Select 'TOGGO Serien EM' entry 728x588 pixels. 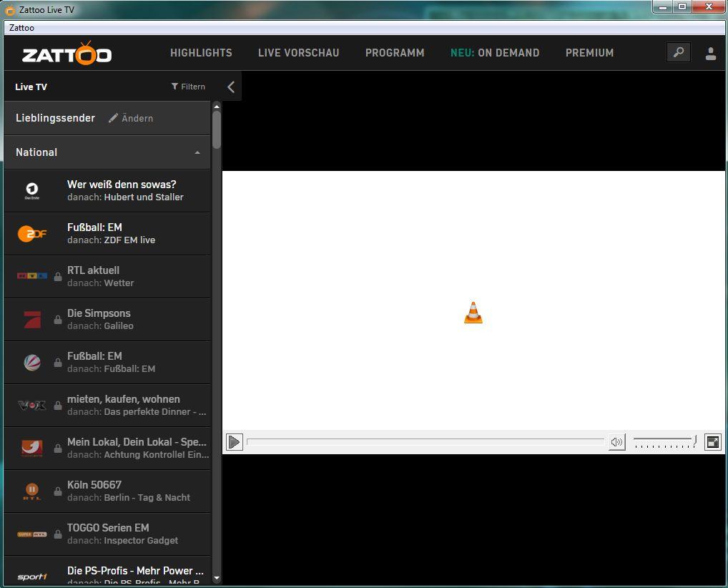pos(108,528)
